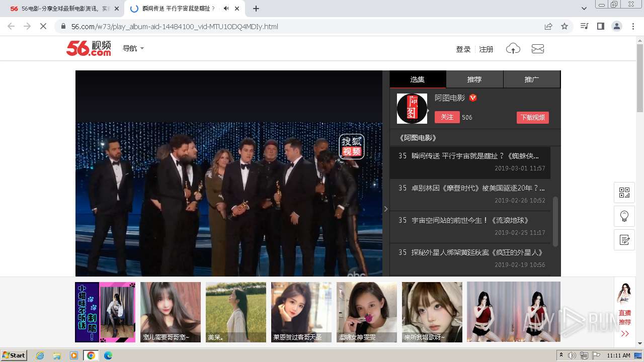Select the episode 瞬间传送 平行宇宙就是瞎扯
This screenshot has height=362, width=644.
pos(470,162)
